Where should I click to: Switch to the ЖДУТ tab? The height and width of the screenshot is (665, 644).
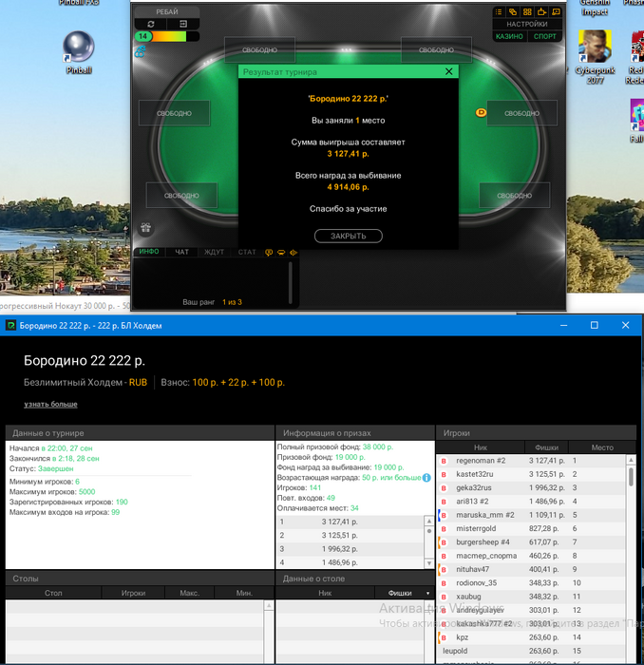(x=214, y=252)
